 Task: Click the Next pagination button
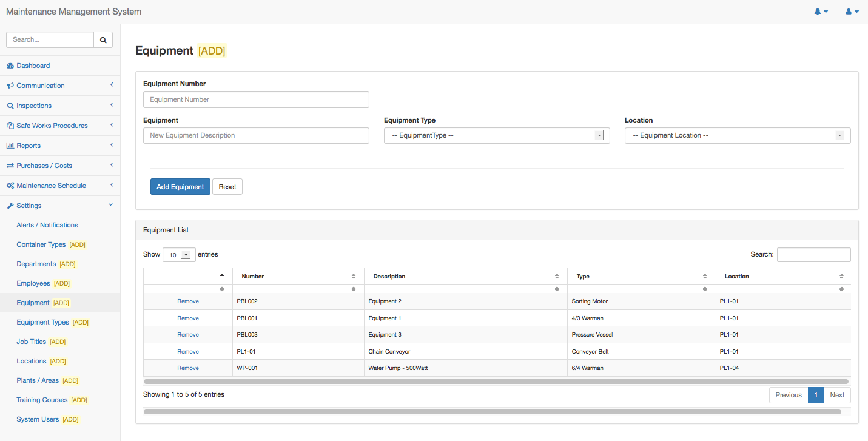pyautogui.click(x=837, y=395)
